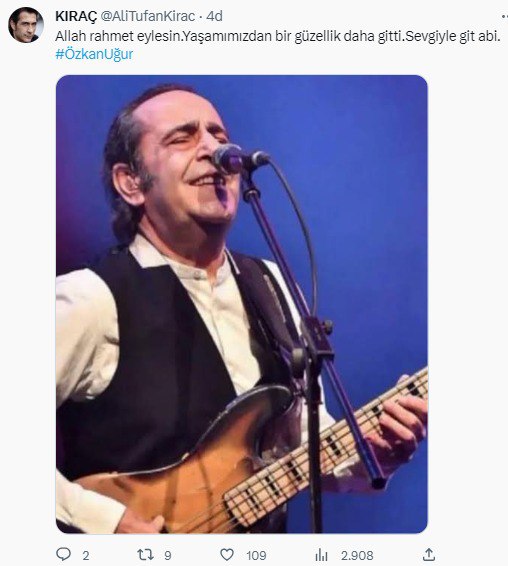Image resolution: width=508 pixels, height=566 pixels.
Task: Retweet this post using the arrows icon
Action: point(145,554)
